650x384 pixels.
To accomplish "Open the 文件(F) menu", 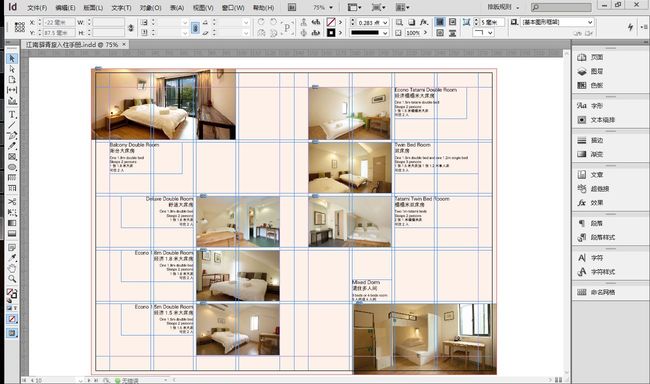I will tap(37, 8).
